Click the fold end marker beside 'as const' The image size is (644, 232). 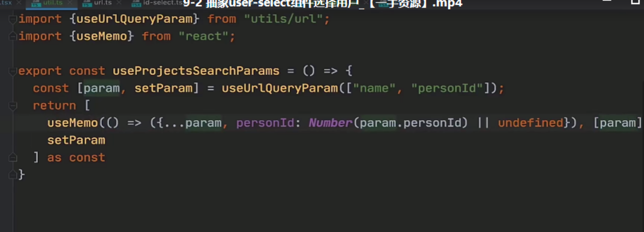(13, 158)
